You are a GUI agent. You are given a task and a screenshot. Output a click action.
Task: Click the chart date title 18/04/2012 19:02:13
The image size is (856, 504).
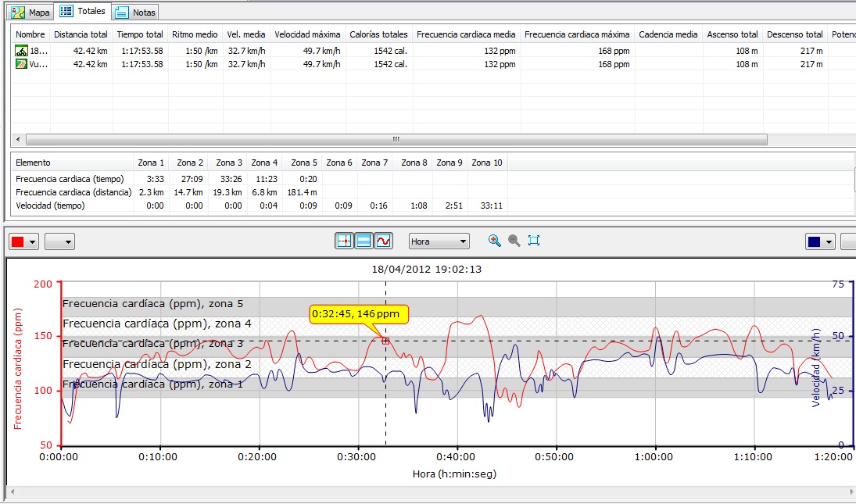pyautogui.click(x=426, y=269)
